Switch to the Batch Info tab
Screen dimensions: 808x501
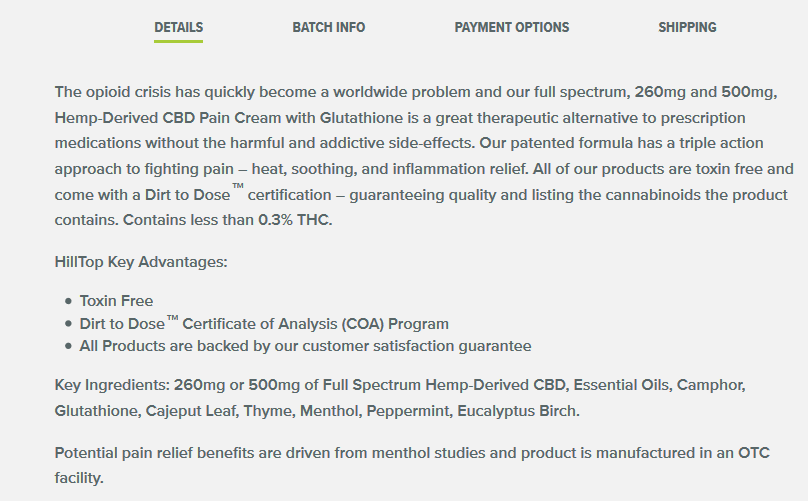(328, 27)
